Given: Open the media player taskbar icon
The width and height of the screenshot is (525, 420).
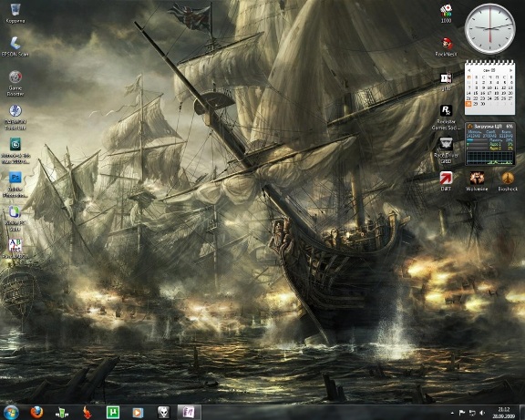Looking at the screenshot, I should pyautogui.click(x=138, y=413).
